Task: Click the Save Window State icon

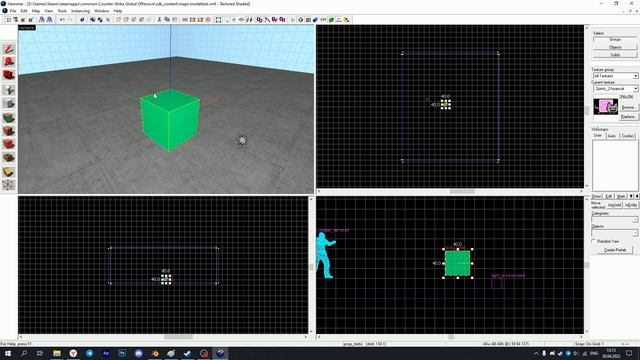Action: 49,20
